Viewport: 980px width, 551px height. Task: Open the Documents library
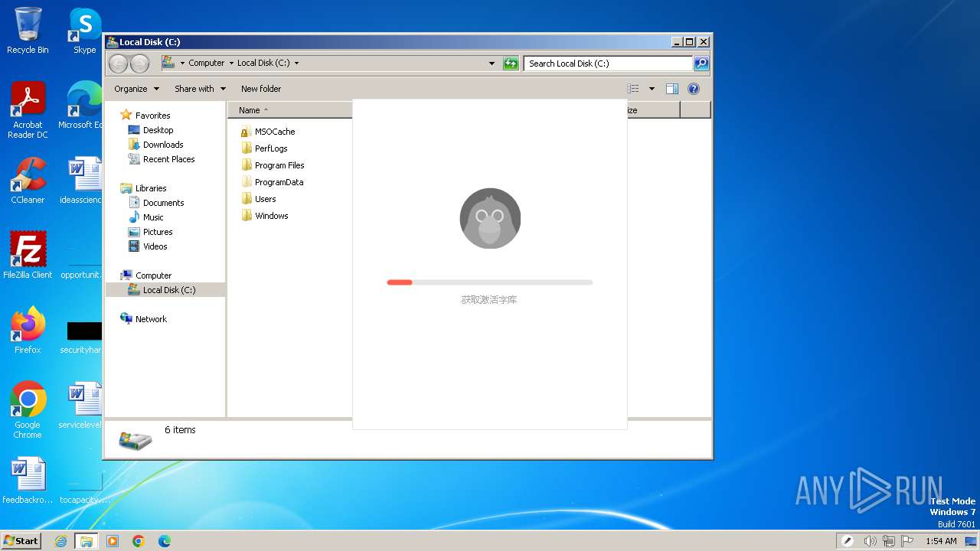pyautogui.click(x=156, y=203)
